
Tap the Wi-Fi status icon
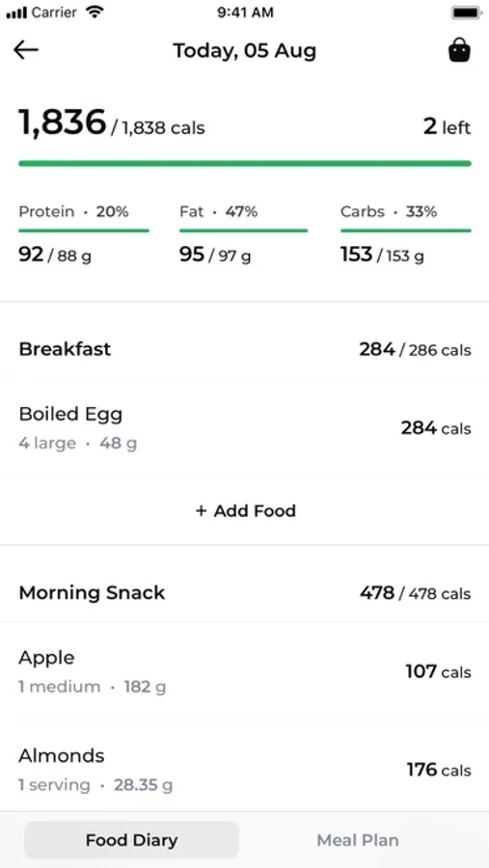95,13
